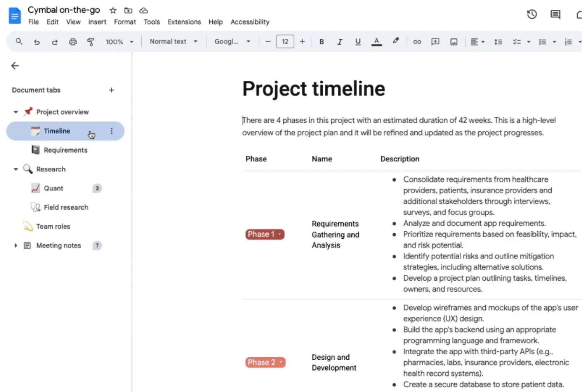This screenshot has height=392, width=582.
Task: Open the Quant research tab
Action: click(x=54, y=188)
